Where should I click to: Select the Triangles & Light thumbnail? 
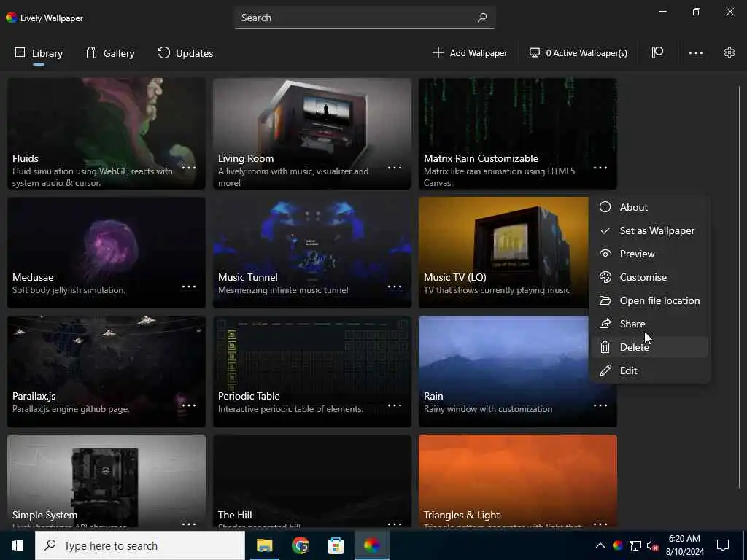point(518,481)
